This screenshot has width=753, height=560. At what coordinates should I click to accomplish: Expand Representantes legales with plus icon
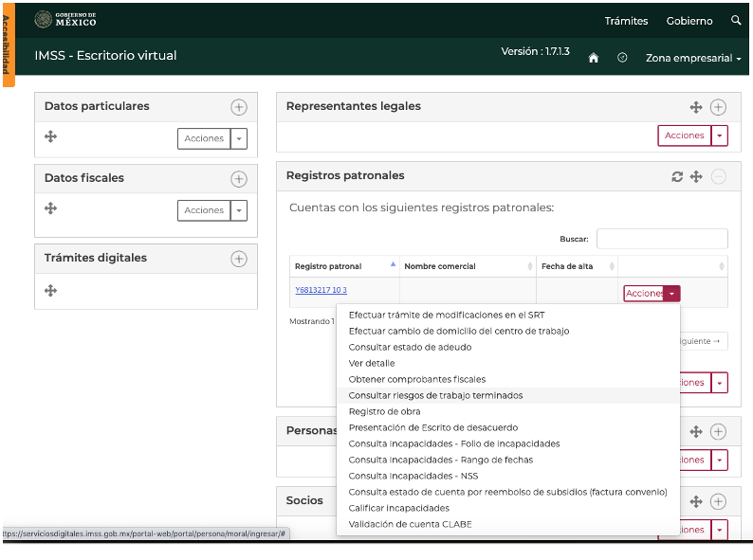718,107
